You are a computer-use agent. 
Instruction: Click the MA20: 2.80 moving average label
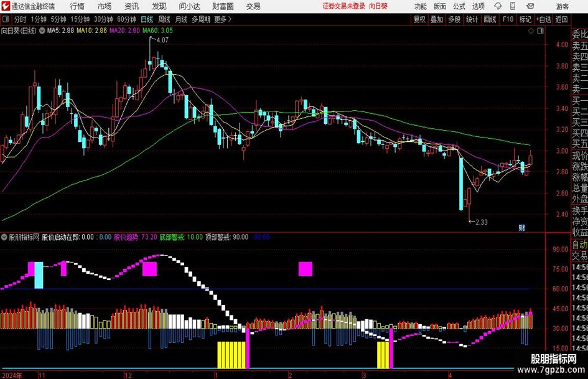point(124,30)
